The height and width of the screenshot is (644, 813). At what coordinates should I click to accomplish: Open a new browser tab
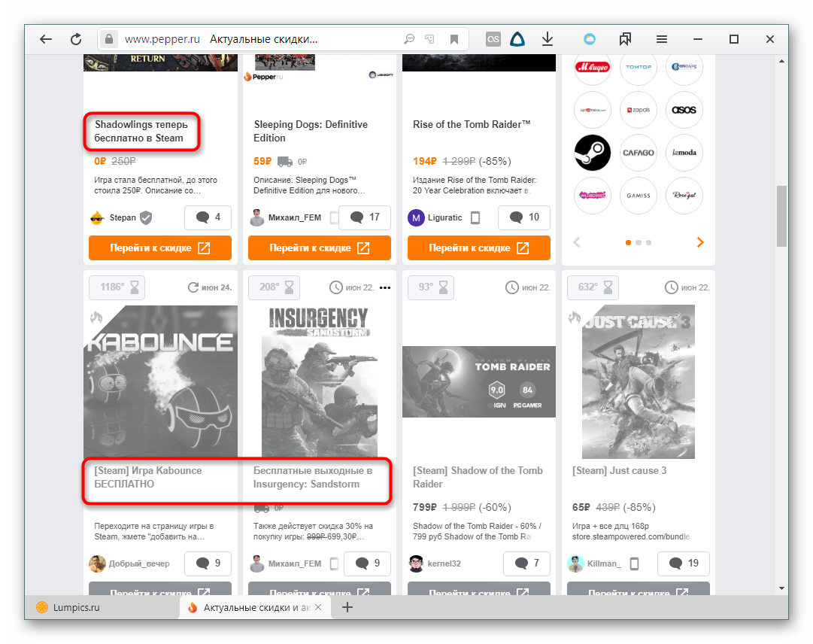click(x=347, y=607)
